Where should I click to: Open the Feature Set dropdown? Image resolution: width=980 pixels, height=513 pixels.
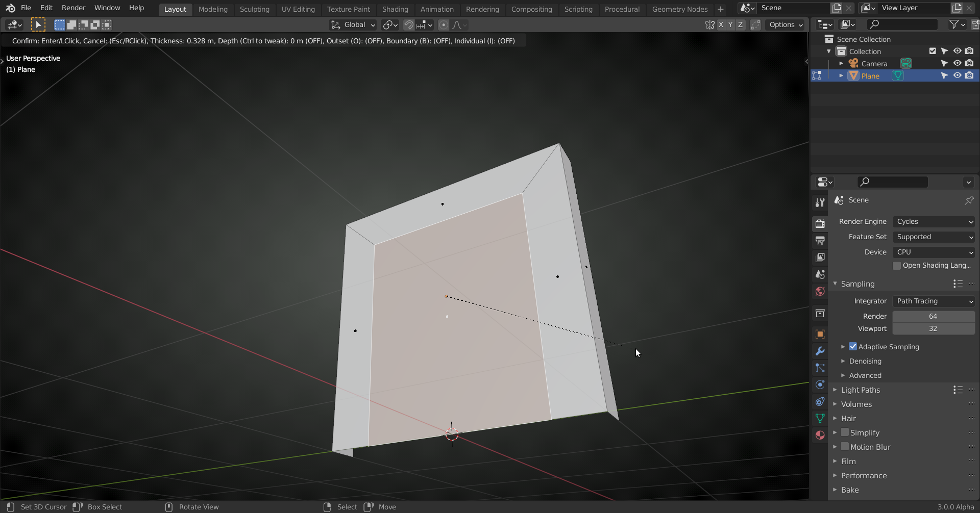[934, 237]
